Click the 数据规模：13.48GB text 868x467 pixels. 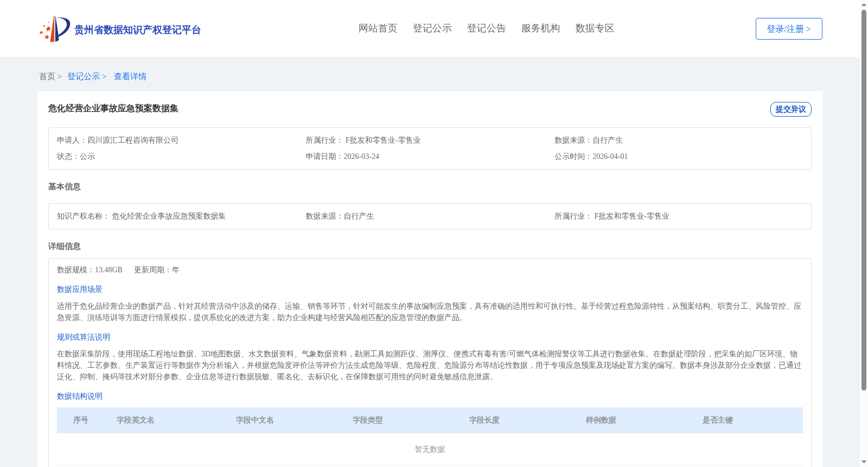[x=90, y=270]
